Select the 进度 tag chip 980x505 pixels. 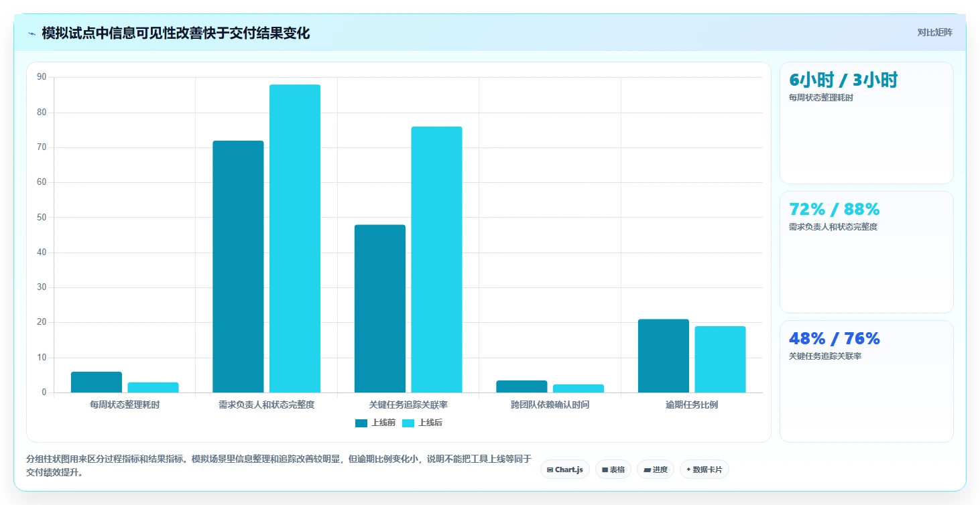(656, 470)
